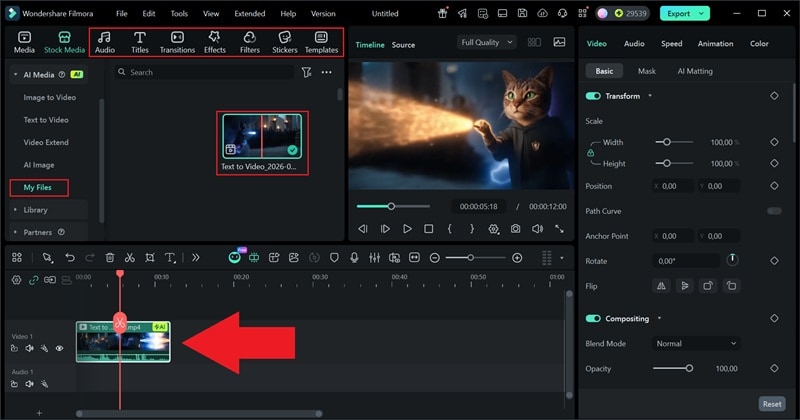800x420 pixels.
Task: Open the Extended menu
Action: 249,14
